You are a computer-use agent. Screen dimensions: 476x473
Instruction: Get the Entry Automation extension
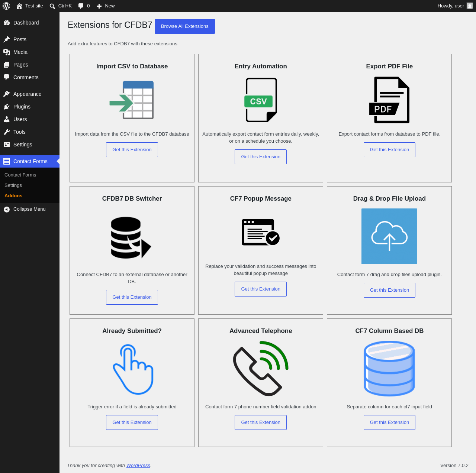point(261,157)
